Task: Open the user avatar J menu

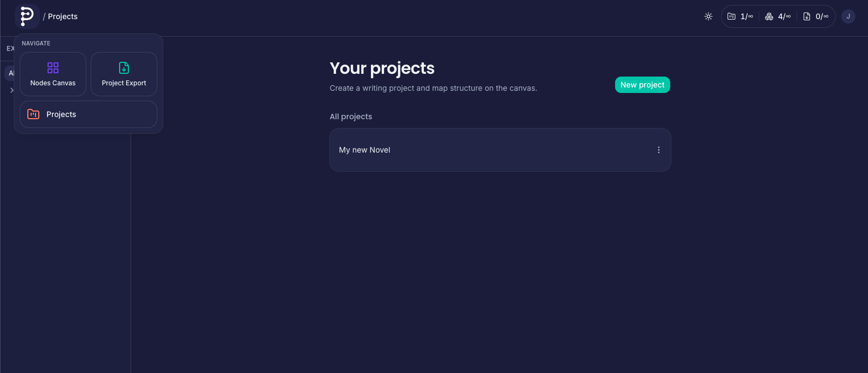Action: coord(848,16)
